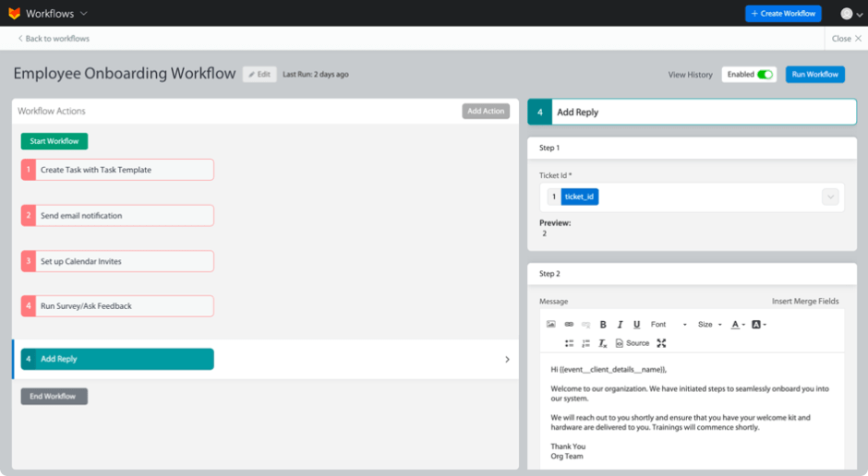Click the Close X icon
The height and width of the screenshot is (476, 868).
click(858, 38)
